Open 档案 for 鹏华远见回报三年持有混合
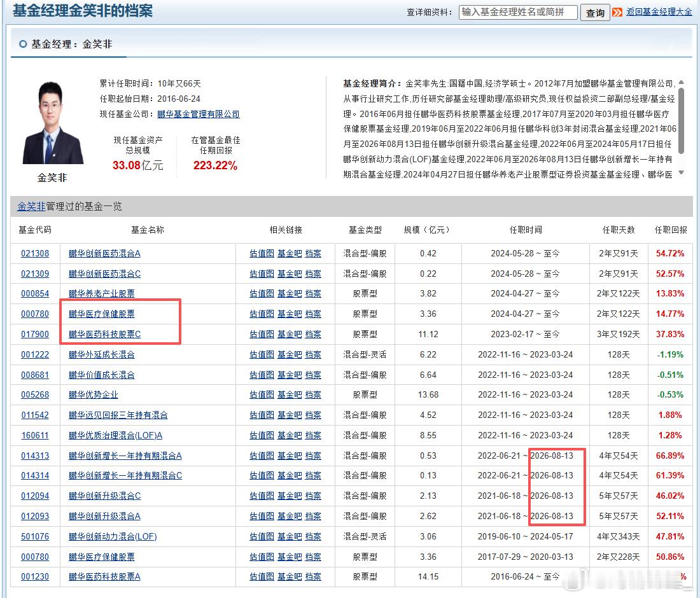 coord(313,415)
